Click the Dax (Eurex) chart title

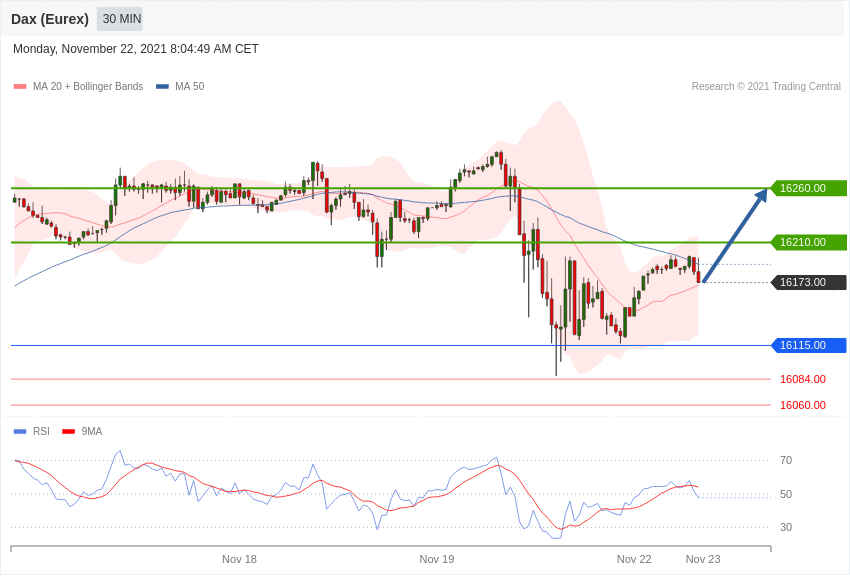point(50,19)
